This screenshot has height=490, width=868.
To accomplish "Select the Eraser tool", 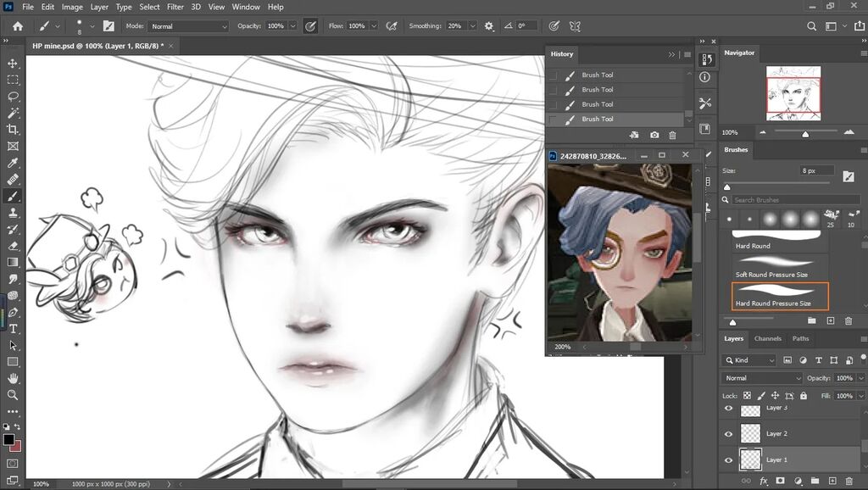I will click(13, 246).
